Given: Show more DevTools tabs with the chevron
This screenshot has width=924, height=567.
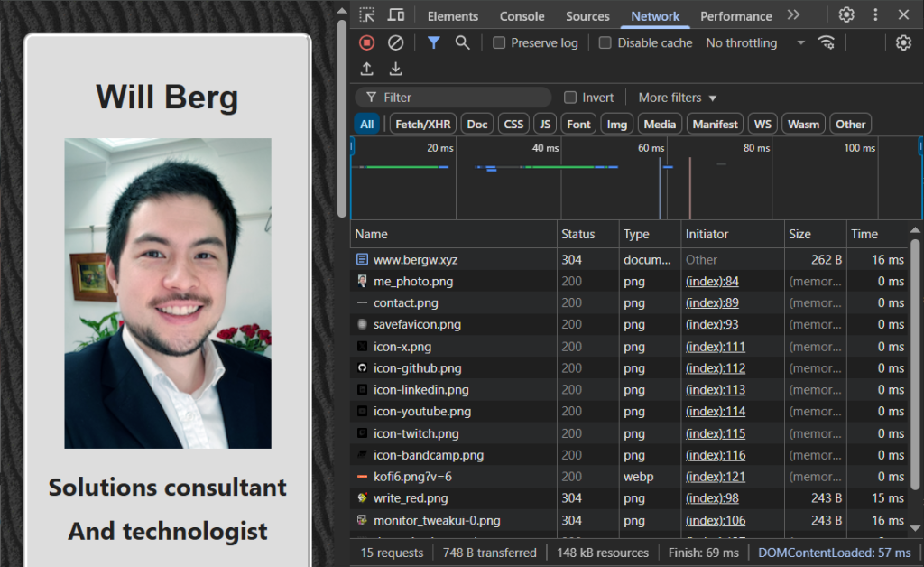Looking at the screenshot, I should tap(793, 15).
